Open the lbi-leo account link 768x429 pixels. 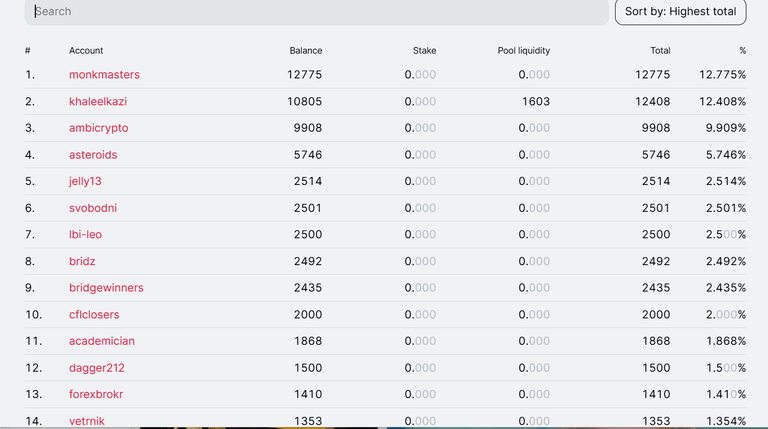[x=85, y=235]
